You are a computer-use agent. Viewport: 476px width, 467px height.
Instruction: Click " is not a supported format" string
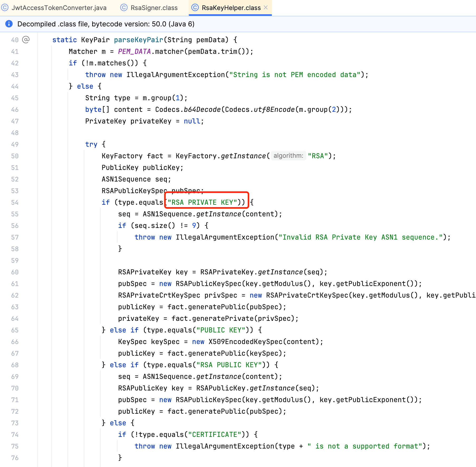click(365, 446)
